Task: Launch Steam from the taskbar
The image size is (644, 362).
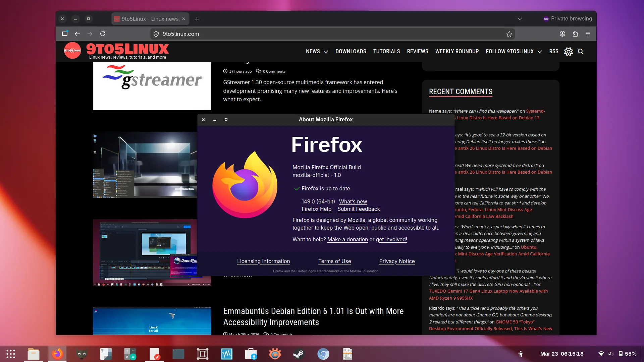Action: click(x=299, y=354)
